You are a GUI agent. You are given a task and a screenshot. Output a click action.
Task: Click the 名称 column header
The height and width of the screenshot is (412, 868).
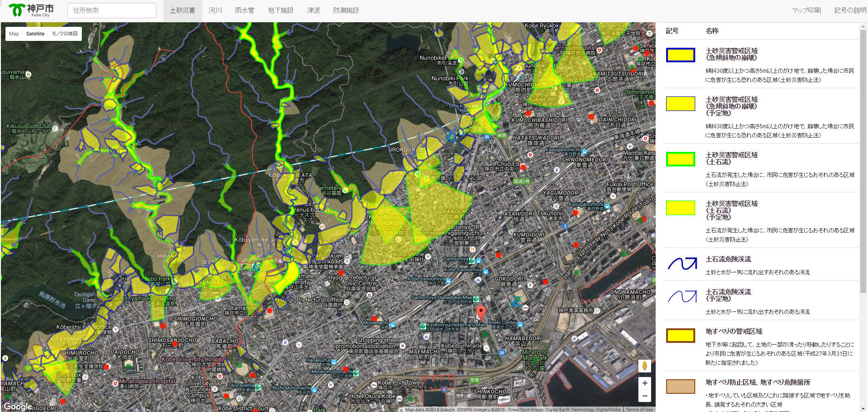pyautogui.click(x=712, y=31)
